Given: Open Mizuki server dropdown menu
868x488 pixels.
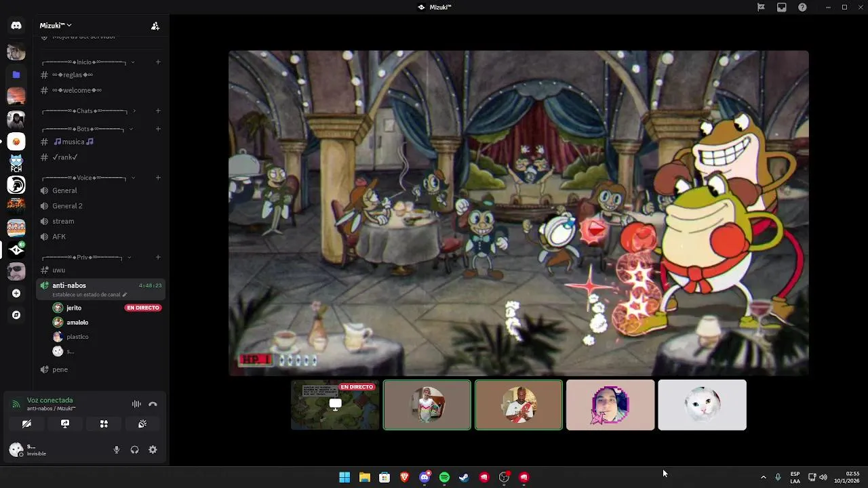Looking at the screenshot, I should (x=56, y=26).
